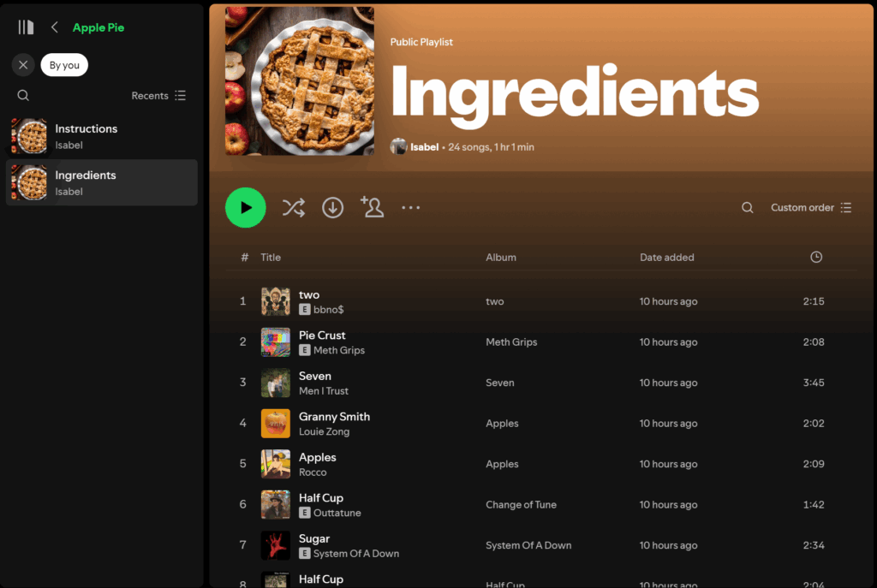Open the Rocco artist link
The image size is (877, 588).
coord(313,472)
